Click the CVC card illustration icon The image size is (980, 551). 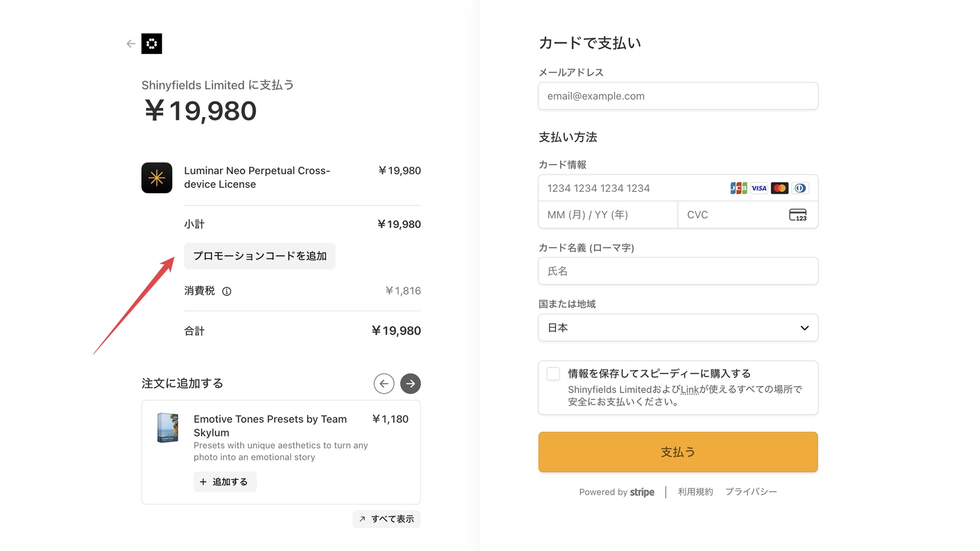[798, 214]
